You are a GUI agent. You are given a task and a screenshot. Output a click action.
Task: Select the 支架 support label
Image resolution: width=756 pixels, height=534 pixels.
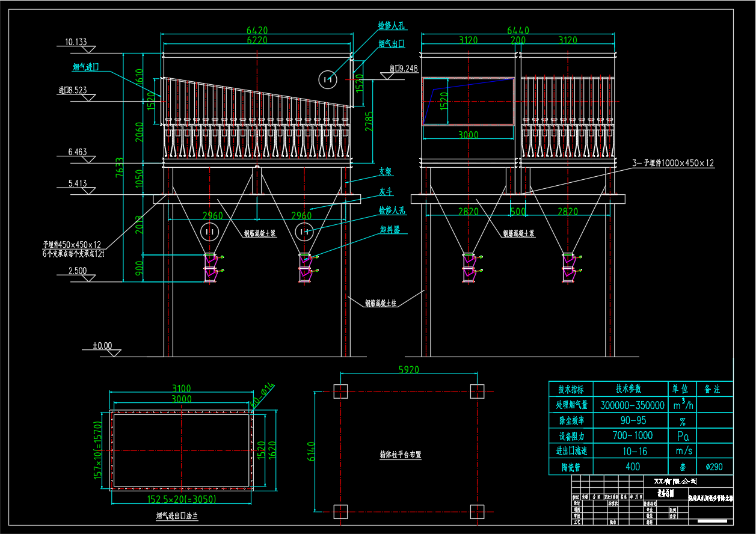click(x=386, y=172)
